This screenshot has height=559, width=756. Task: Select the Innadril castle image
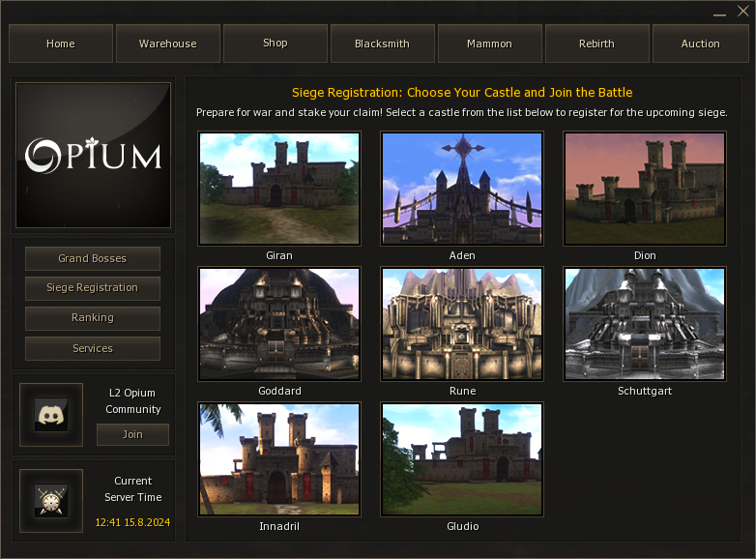[279, 459]
